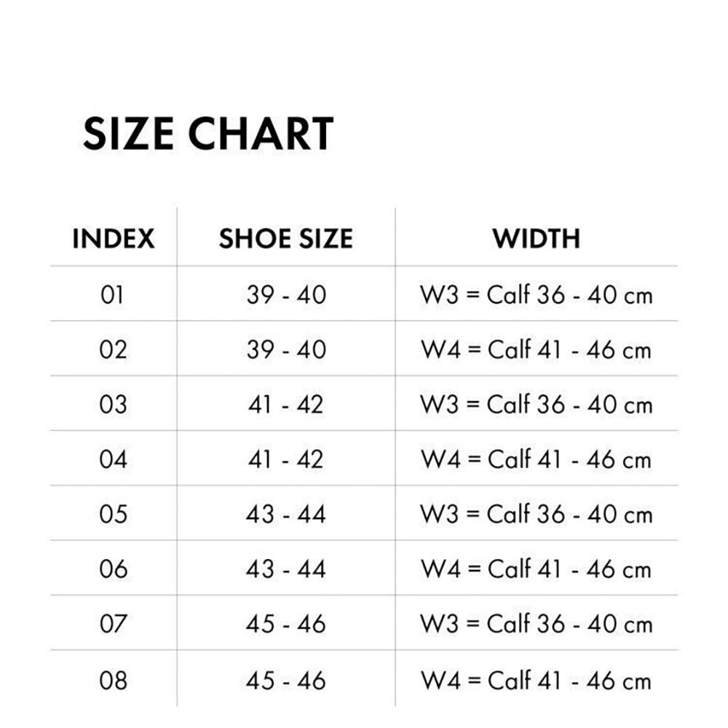
Task: Click the SIZE CHART title
Action: [208, 134]
